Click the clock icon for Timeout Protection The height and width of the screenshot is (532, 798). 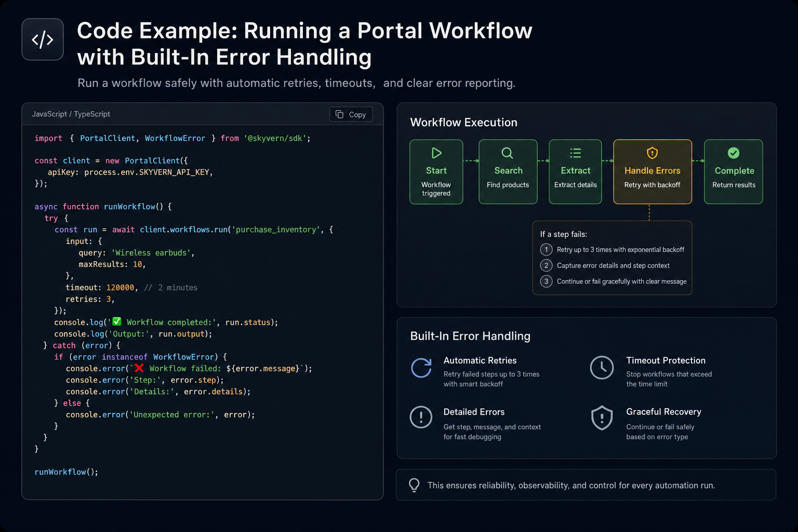point(602,368)
